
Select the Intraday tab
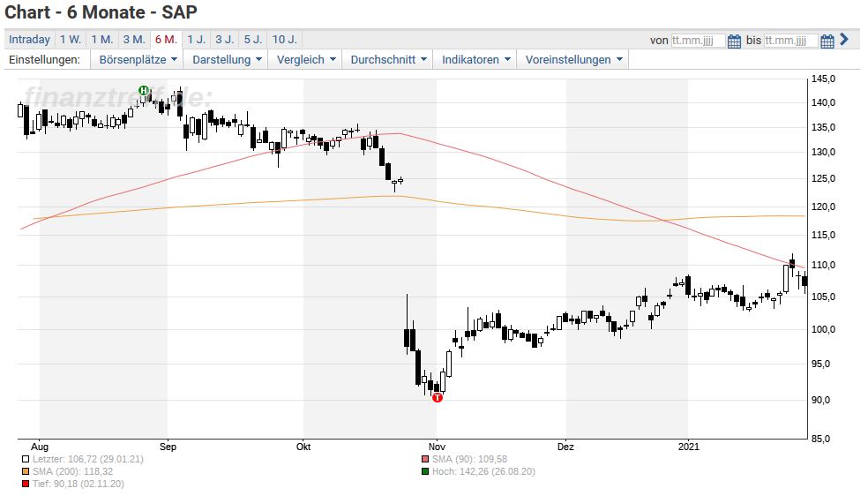pos(29,40)
